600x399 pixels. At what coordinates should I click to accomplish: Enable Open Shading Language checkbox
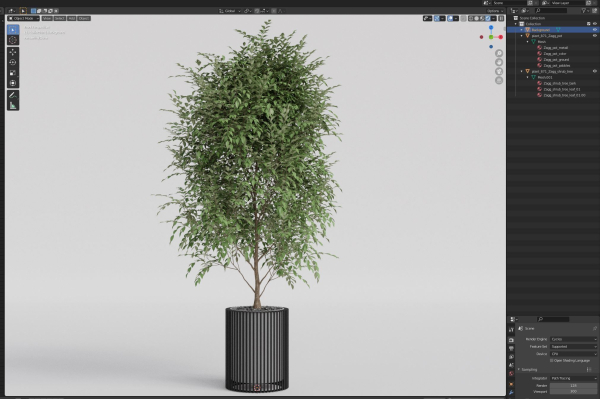(x=551, y=360)
